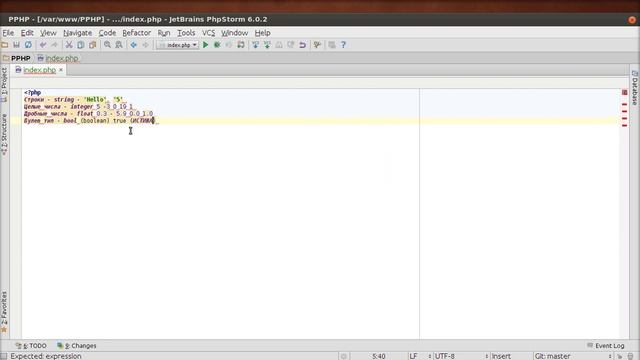640x360 pixels.
Task: Click the Undo toolbar icon
Action: [x=43, y=45]
